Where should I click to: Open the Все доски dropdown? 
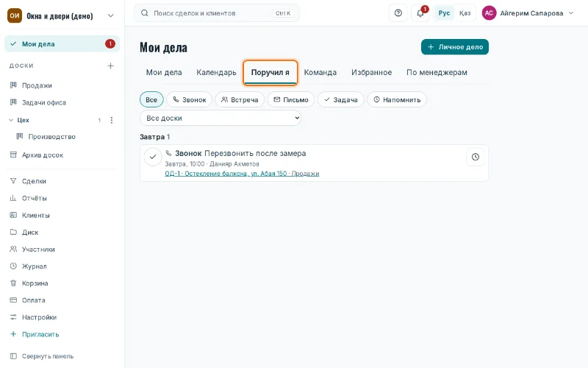(x=220, y=118)
